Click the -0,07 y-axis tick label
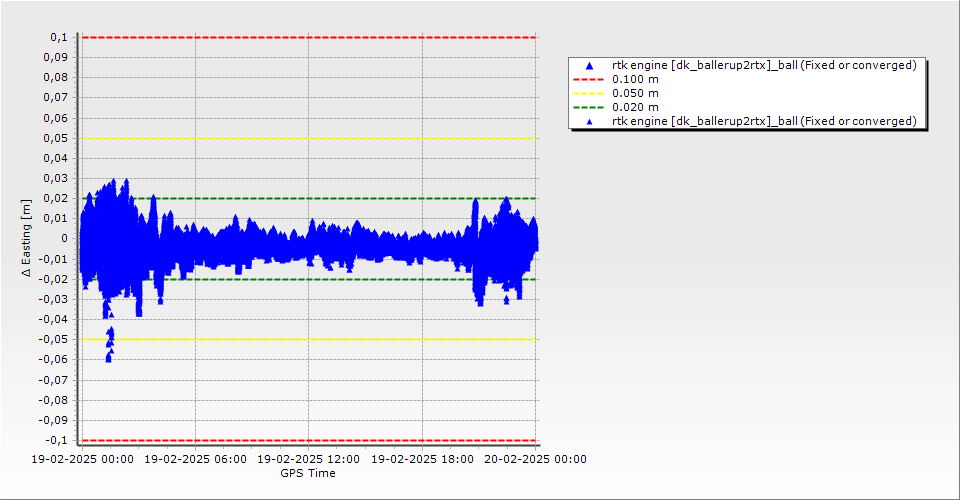The image size is (960, 500). (x=53, y=380)
